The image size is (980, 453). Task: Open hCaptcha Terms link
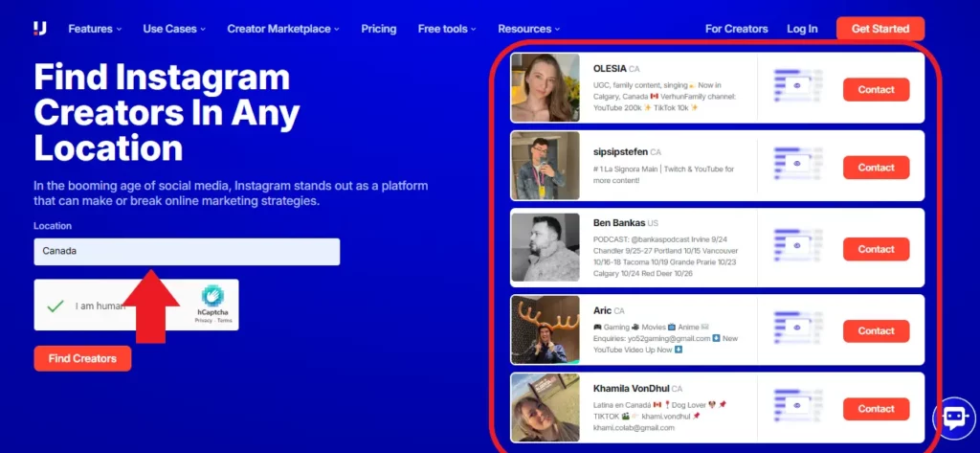click(x=224, y=320)
